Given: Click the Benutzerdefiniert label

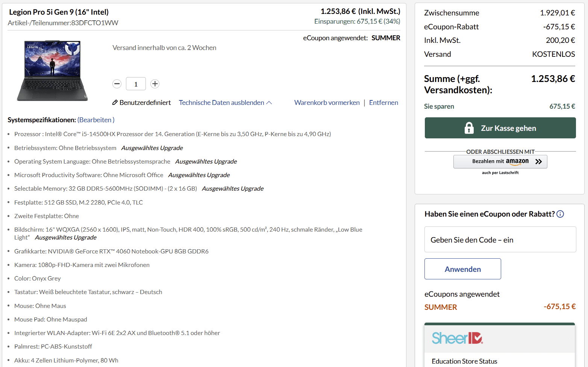Looking at the screenshot, I should [x=145, y=103].
